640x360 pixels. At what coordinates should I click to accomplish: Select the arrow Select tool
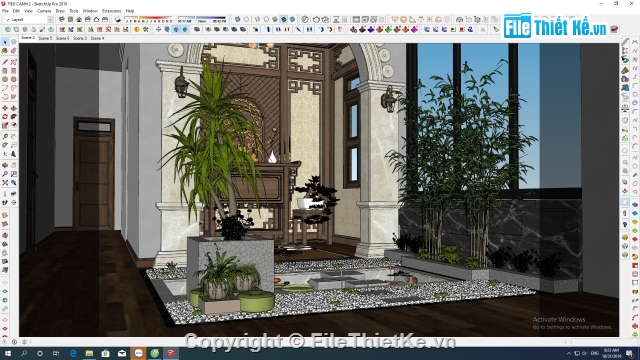click(5, 42)
